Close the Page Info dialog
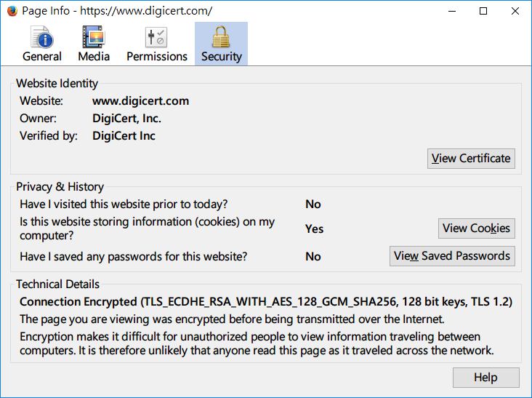Viewport: 532px width, 398px height. point(515,11)
